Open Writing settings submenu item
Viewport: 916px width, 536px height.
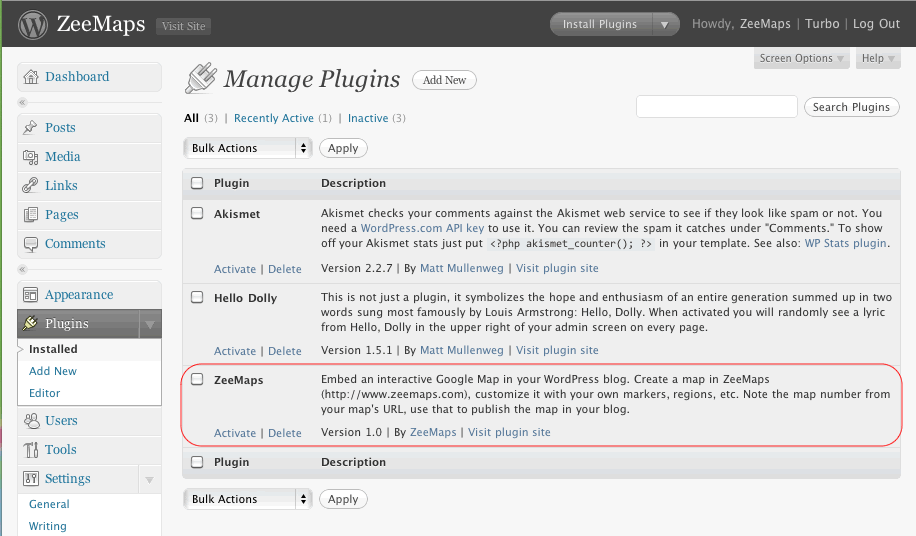tap(47, 526)
